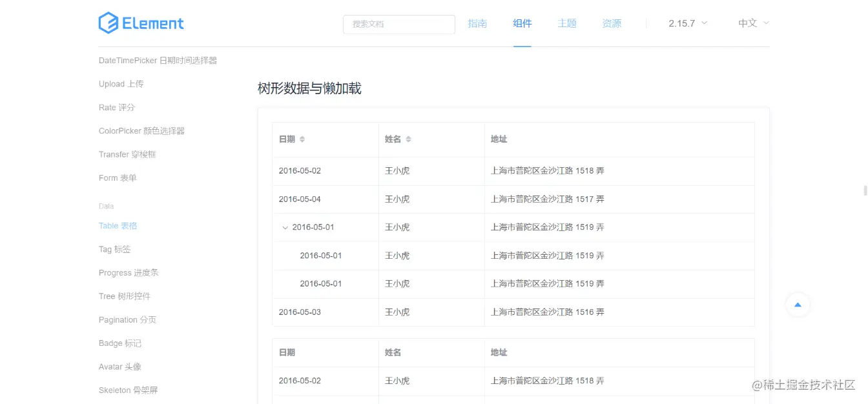Open the 资源 nav tab
The width and height of the screenshot is (868, 404).
coord(612,23)
